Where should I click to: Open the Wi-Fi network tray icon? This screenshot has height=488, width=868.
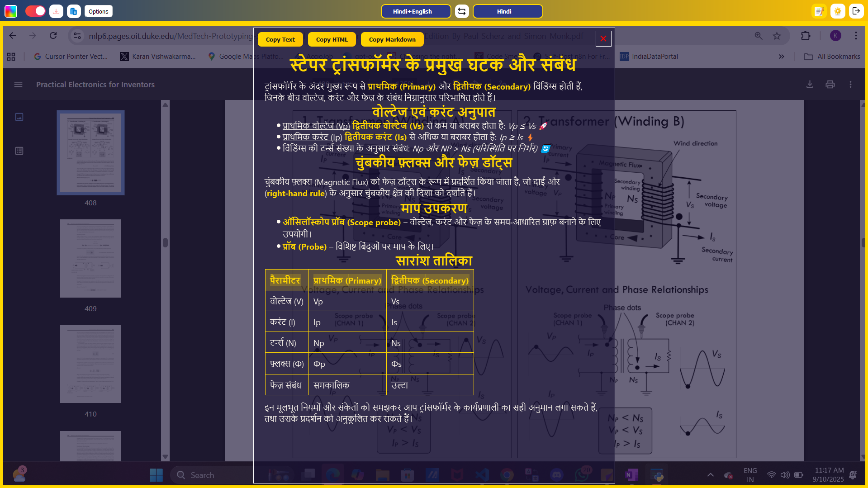[771, 475]
